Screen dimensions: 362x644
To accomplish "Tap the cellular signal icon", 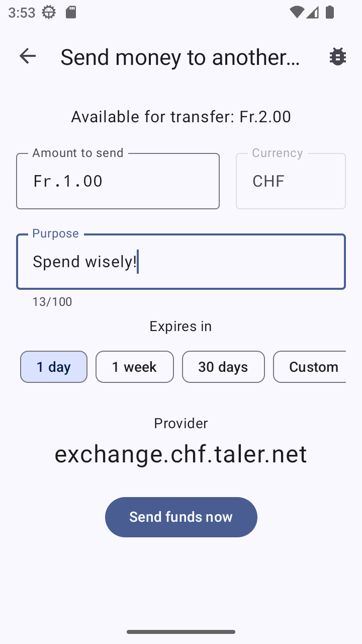I will (313, 13).
